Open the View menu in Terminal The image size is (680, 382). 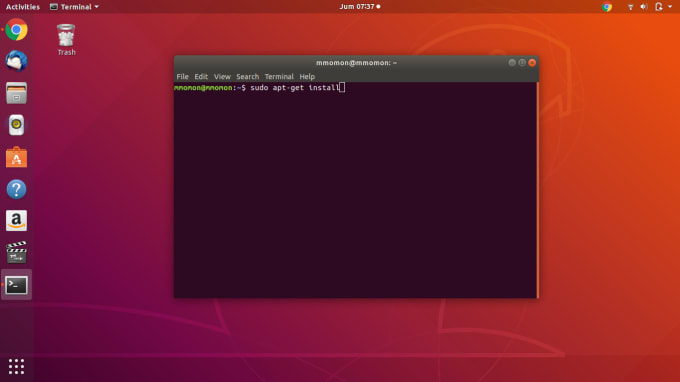[x=222, y=76]
